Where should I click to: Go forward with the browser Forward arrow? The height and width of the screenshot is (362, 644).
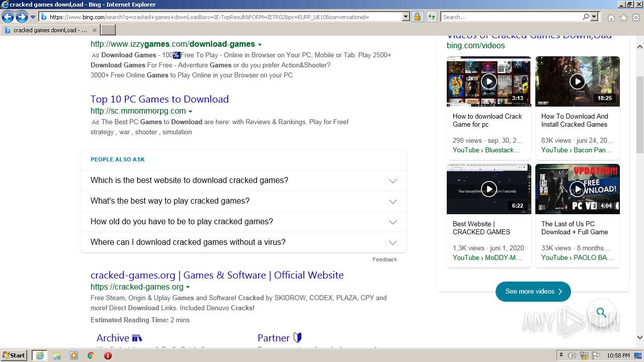22,17
